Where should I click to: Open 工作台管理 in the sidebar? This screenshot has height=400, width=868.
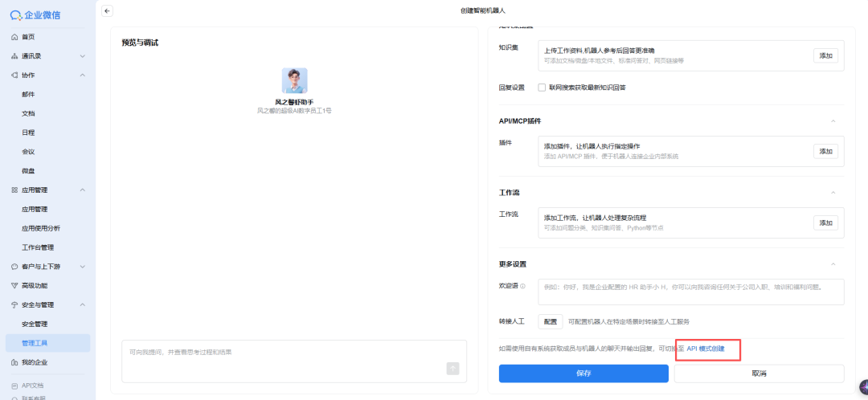[38, 247]
